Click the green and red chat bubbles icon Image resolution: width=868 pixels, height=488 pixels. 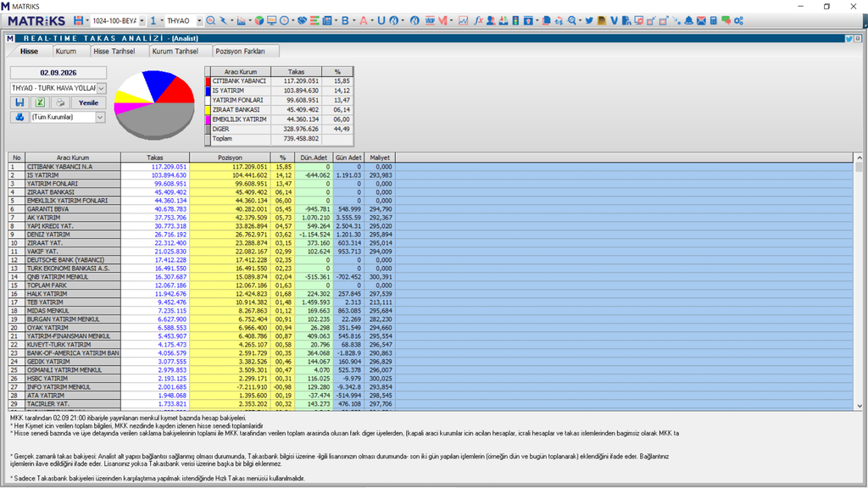click(726, 20)
